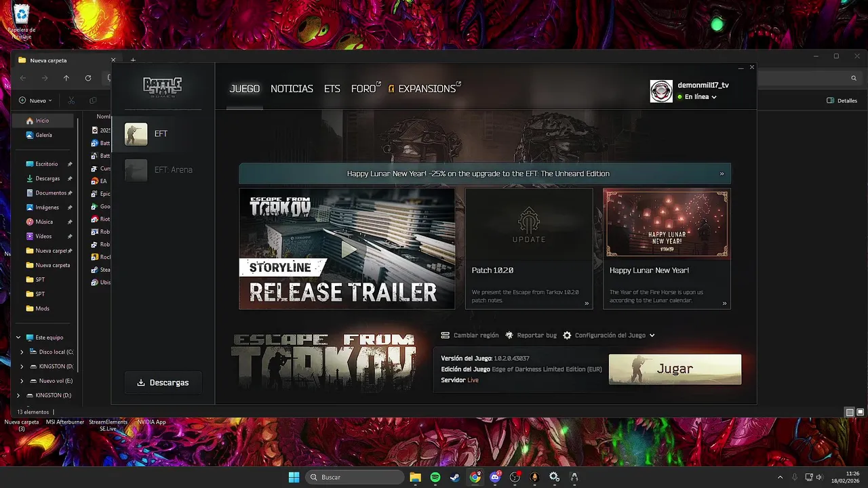Play the Storyline release trailer video
This screenshot has width=868, height=488.
(x=347, y=249)
